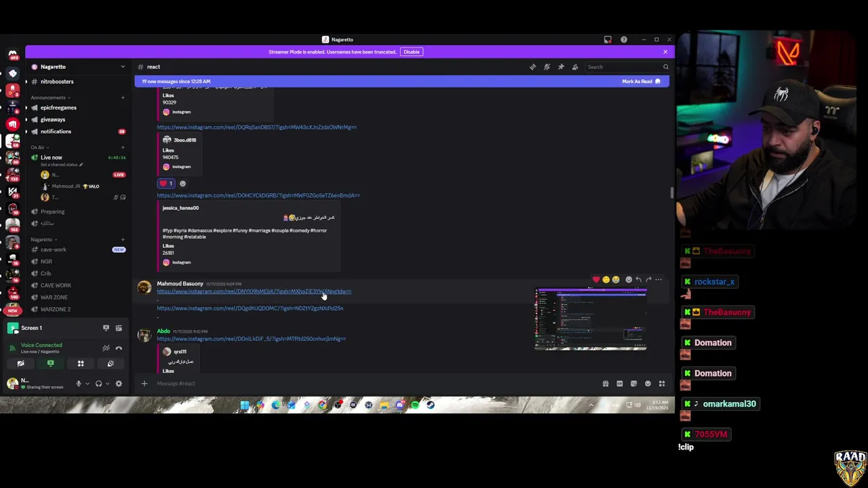Collapse the Nagaretto channel category
The width and height of the screenshot is (868, 488).
click(x=44, y=240)
